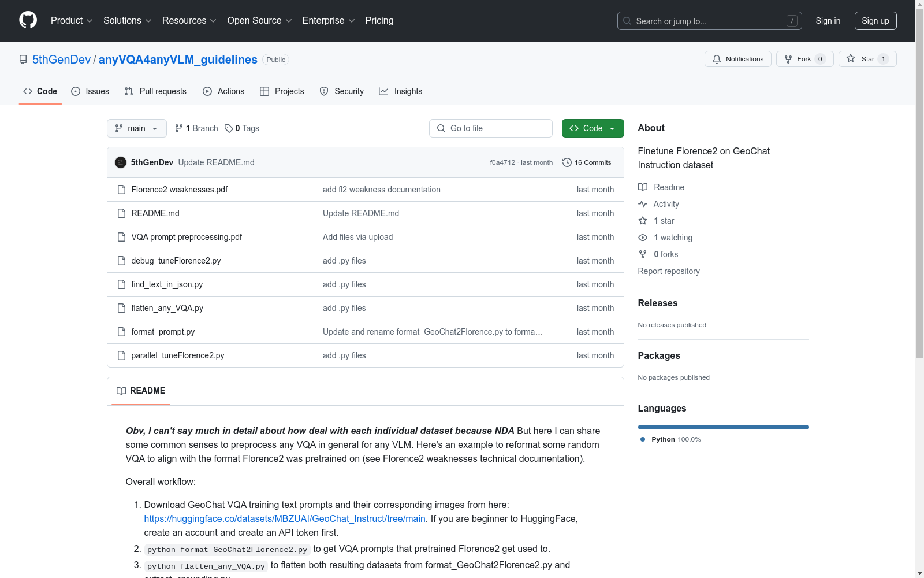Click the search magnifier icon in header
This screenshot has height=578, width=924.
tap(627, 21)
